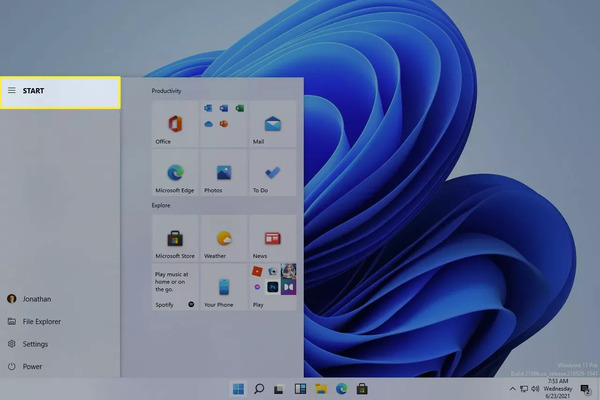Open the Power options

tap(60, 366)
